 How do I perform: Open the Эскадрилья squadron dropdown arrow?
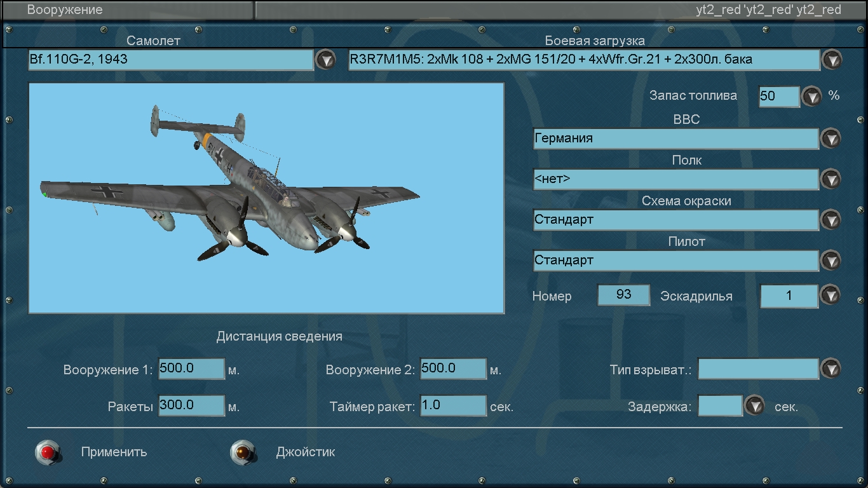831,295
